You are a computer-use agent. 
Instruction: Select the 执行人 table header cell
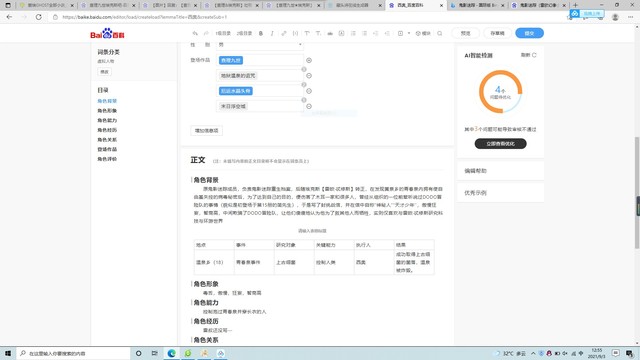pos(373,245)
